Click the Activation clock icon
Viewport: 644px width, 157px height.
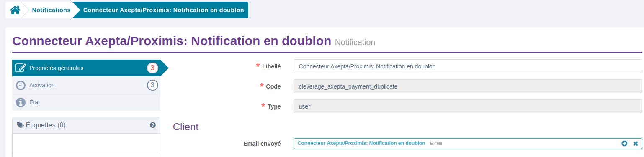click(21, 85)
